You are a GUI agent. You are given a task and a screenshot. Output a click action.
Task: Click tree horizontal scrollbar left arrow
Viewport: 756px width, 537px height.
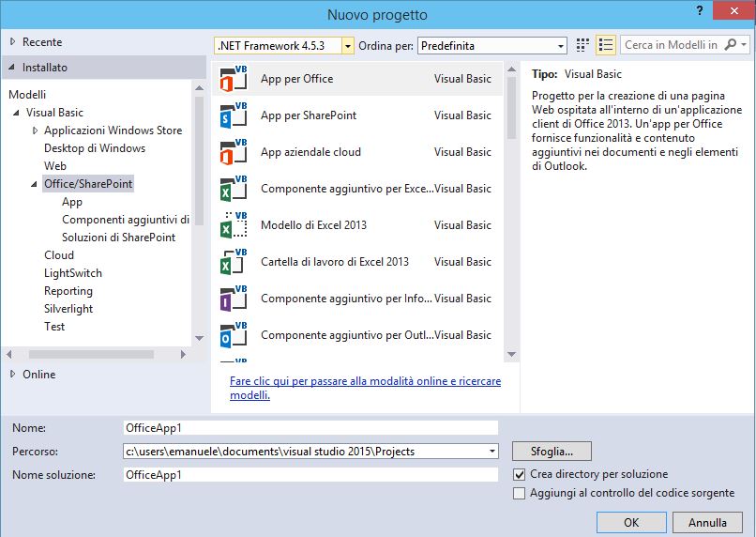[9, 355]
